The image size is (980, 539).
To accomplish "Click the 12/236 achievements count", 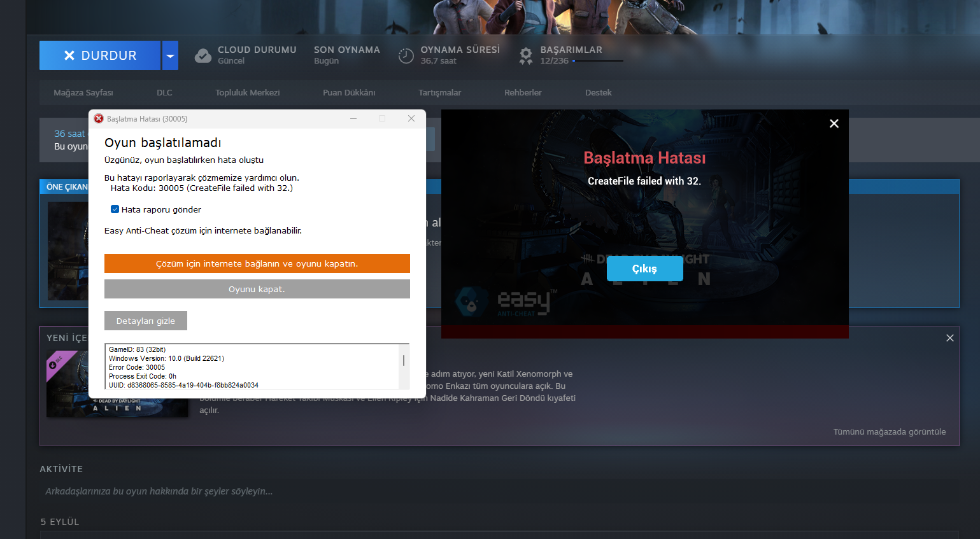I will [x=554, y=61].
